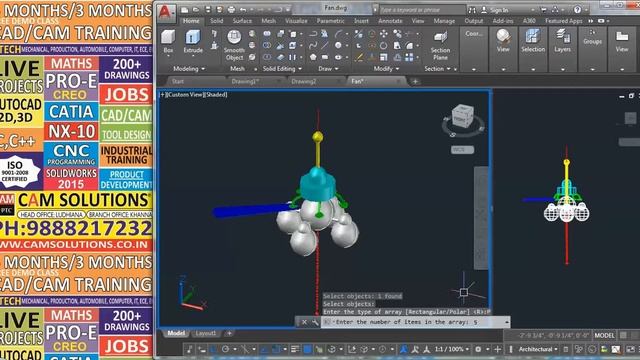Image resolution: width=640 pixels, height=360 pixels.
Task: Select the Rectangle draw tool
Action: coord(325,57)
